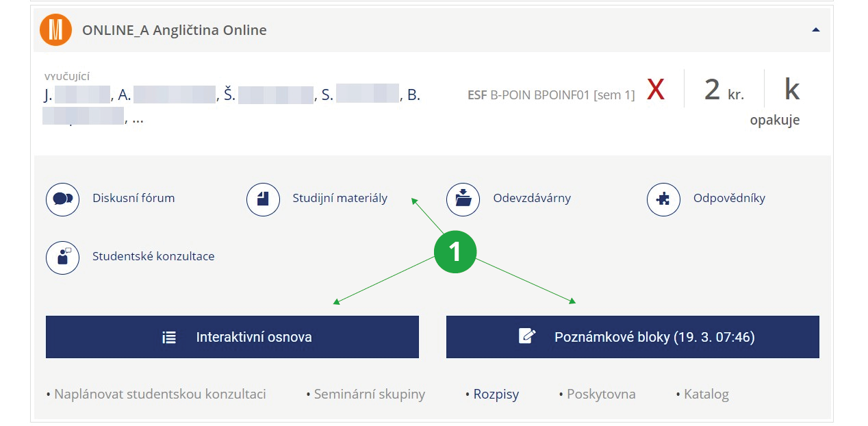
Task: Open Studijní materiály document icon
Action: (x=264, y=199)
